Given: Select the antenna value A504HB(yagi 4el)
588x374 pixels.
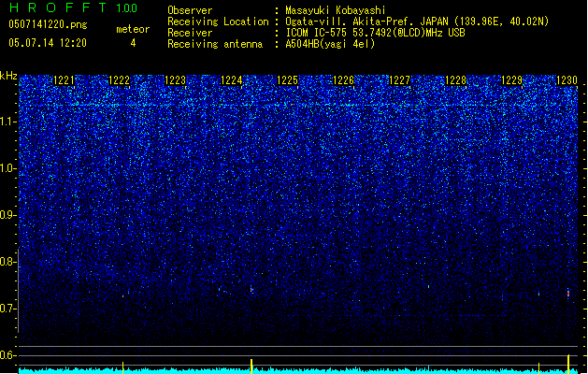Looking at the screenshot, I should point(330,44).
